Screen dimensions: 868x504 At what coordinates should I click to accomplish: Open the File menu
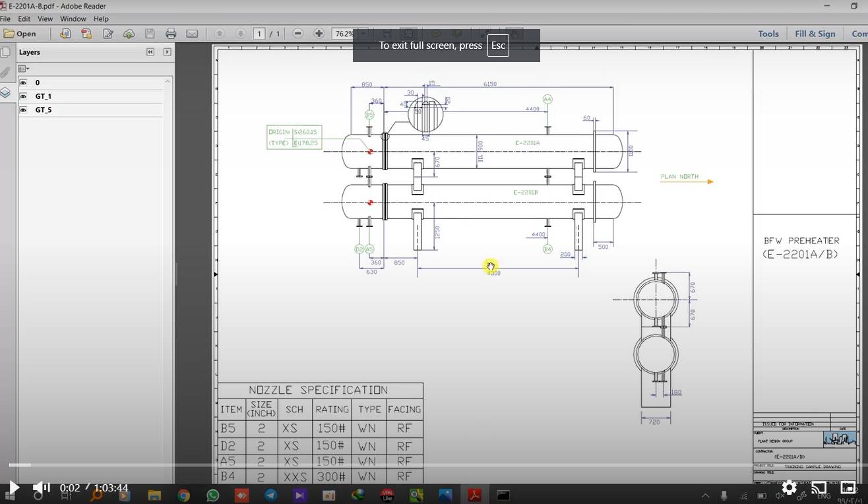5,19
